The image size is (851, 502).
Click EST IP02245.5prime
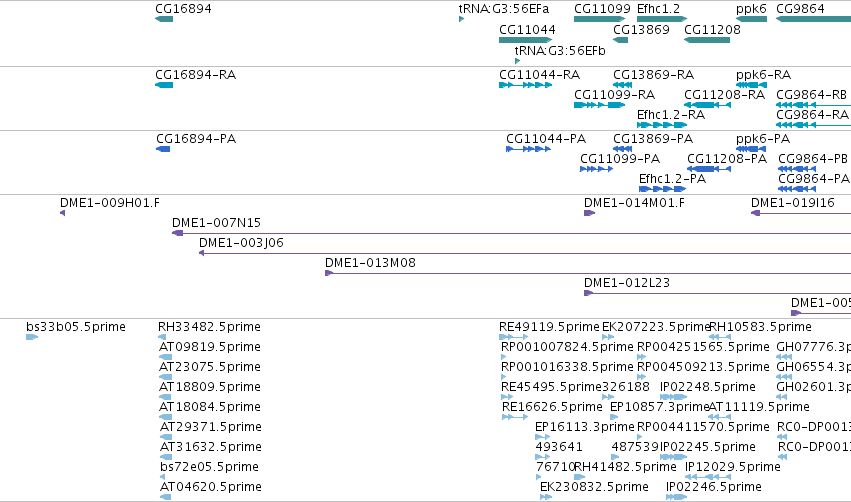pyautogui.click(x=708, y=447)
